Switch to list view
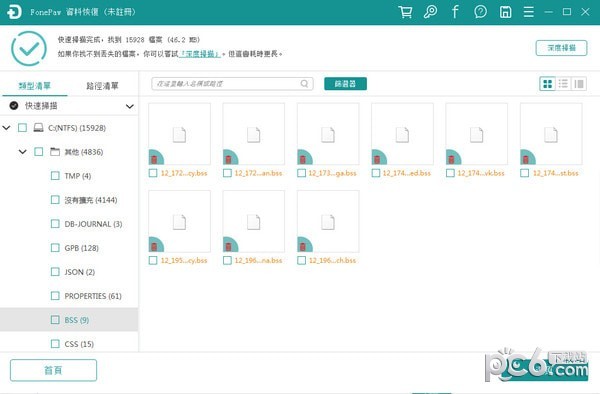 pos(563,84)
